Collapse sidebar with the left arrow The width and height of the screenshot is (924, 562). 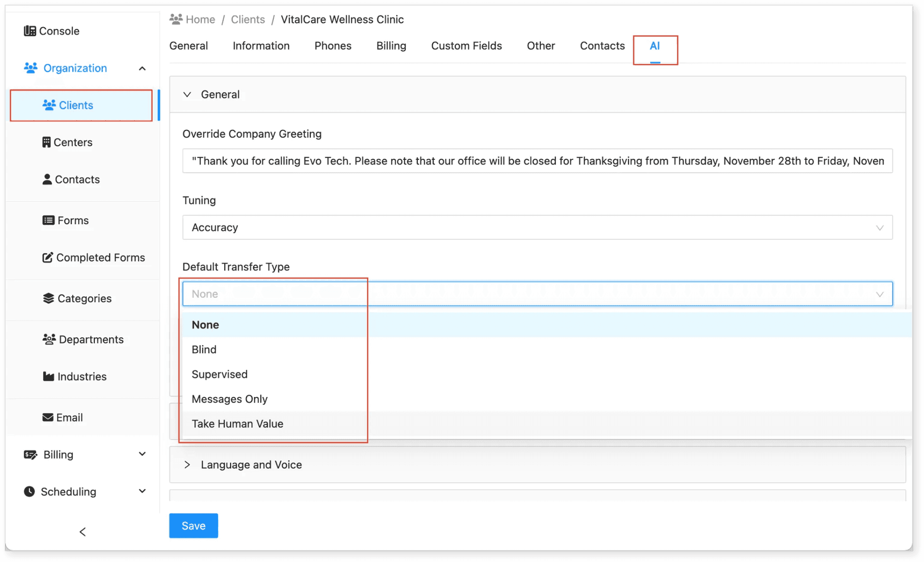[83, 531]
